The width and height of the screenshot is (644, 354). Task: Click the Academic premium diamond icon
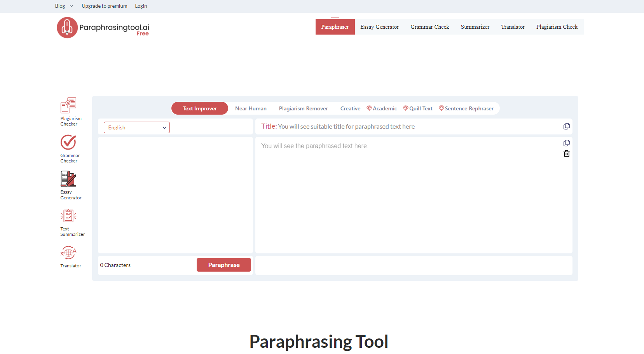point(369,108)
